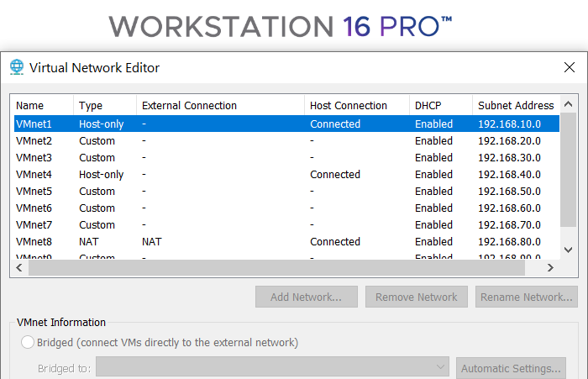This screenshot has height=379, width=588.
Task: Click the list scroll up arrow
Action: 568,104
